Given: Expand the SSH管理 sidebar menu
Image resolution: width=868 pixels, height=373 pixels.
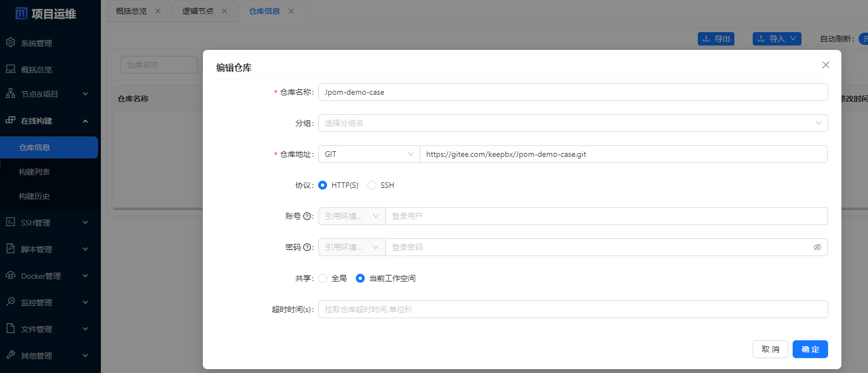Looking at the screenshot, I should point(47,222).
